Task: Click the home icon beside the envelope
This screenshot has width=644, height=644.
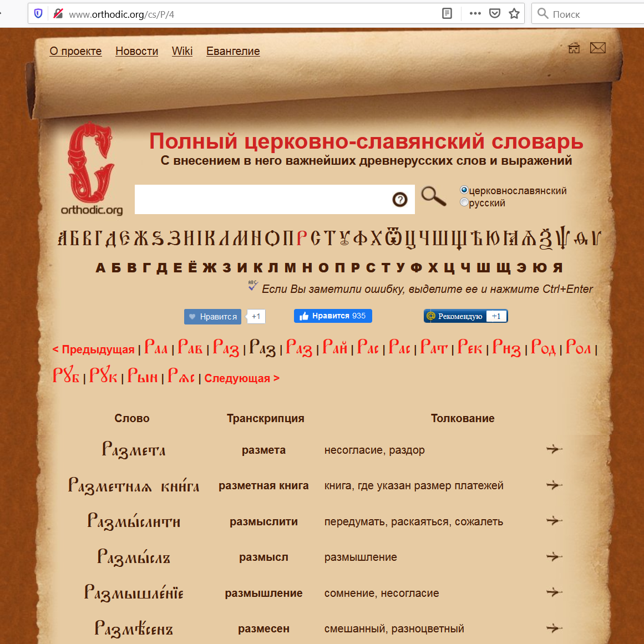Action: pyautogui.click(x=574, y=48)
